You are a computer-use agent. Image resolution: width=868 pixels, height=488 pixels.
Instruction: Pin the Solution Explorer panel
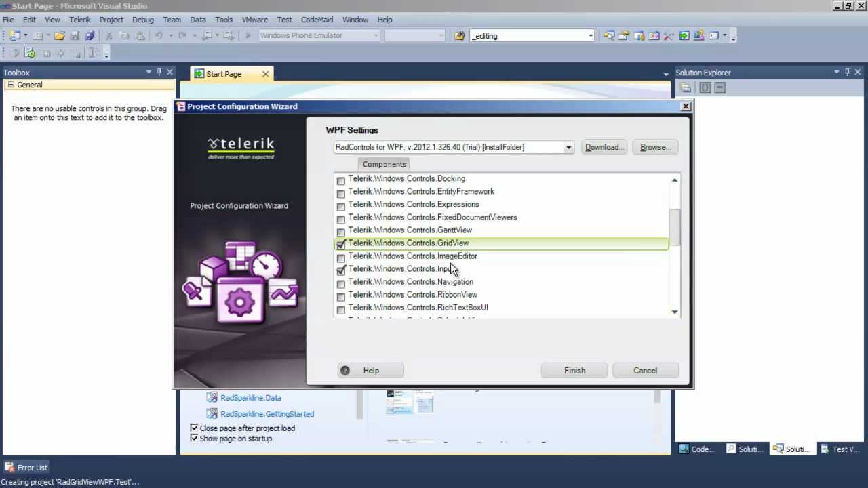pyautogui.click(x=847, y=72)
